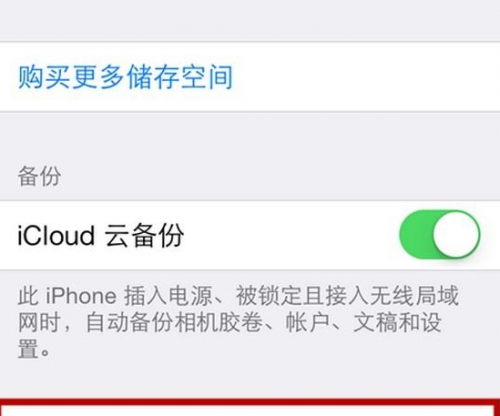Click the word iPhone in the footer note

pyautogui.click(x=81, y=296)
